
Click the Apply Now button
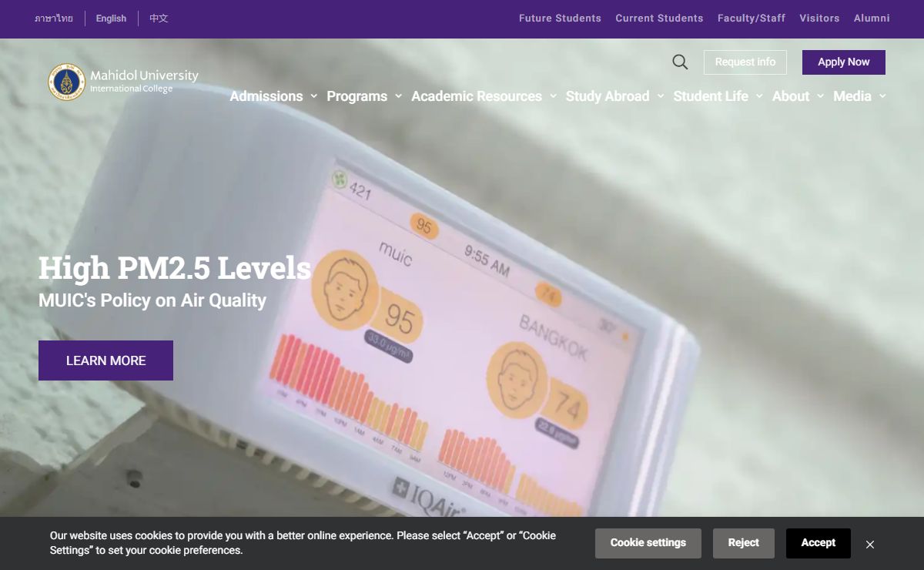click(844, 62)
